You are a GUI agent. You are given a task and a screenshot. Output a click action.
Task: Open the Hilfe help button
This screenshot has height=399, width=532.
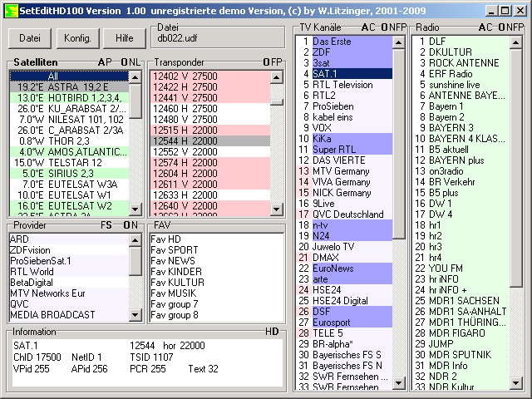coord(124,38)
